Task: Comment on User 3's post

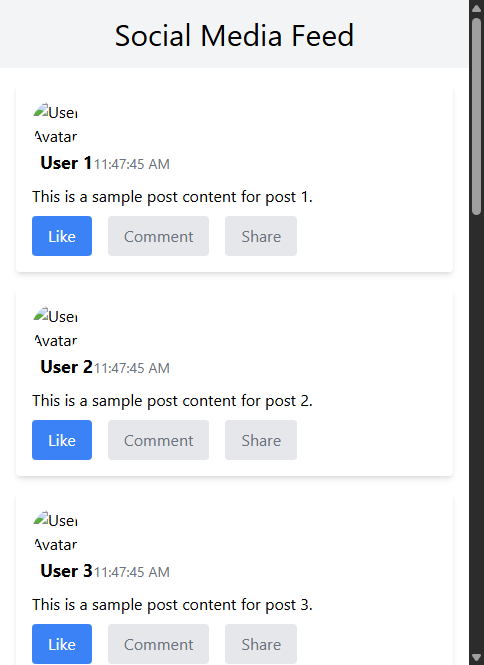Action: coord(158,644)
